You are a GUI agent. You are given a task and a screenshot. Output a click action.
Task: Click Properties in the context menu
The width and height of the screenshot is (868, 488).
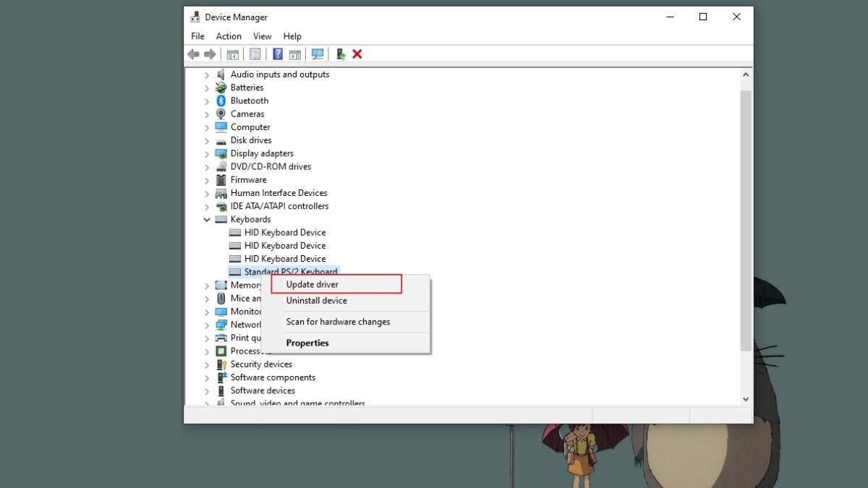tap(307, 343)
